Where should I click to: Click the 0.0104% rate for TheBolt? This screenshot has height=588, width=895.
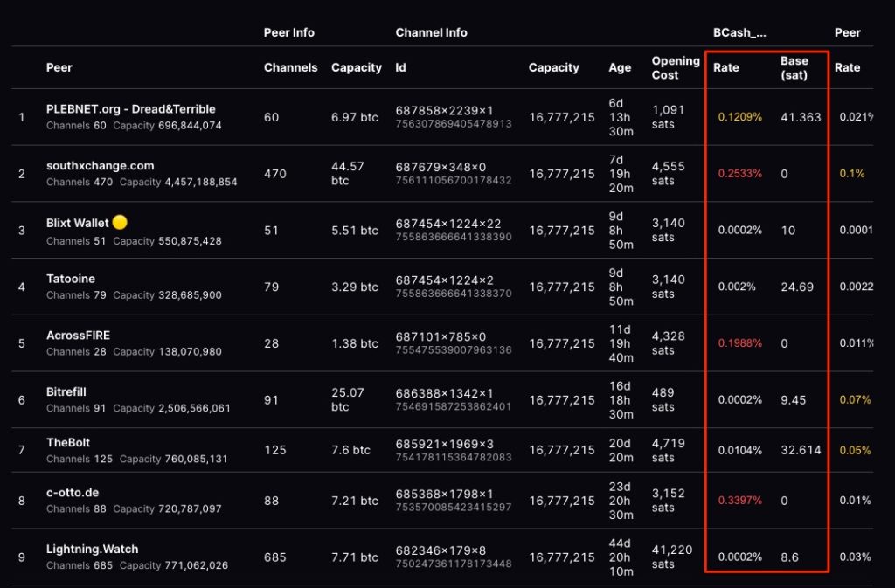pos(739,450)
